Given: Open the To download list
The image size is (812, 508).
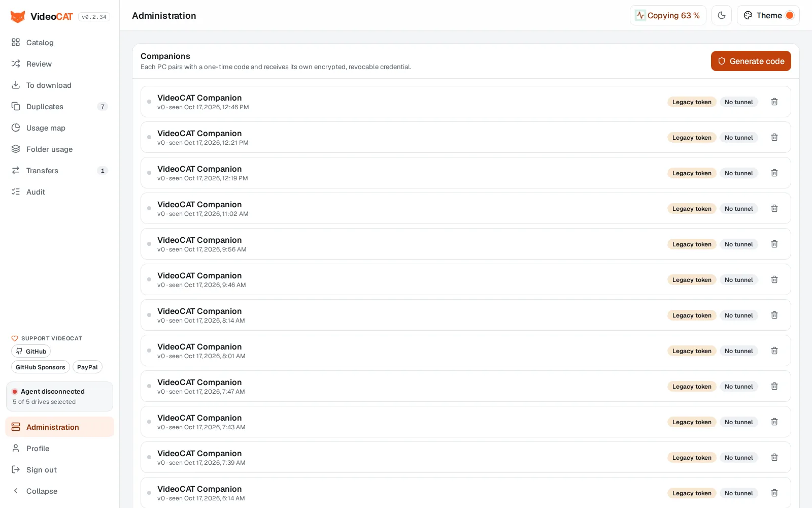Looking at the screenshot, I should (x=59, y=85).
